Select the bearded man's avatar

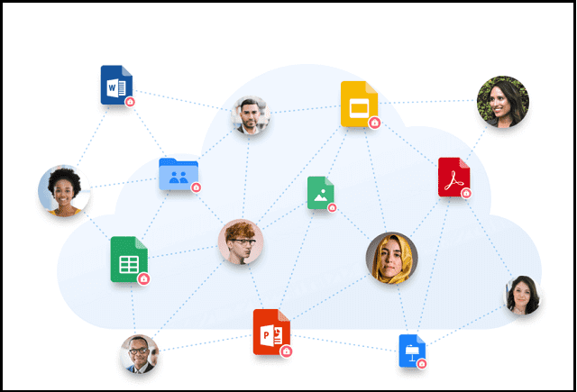click(x=251, y=115)
